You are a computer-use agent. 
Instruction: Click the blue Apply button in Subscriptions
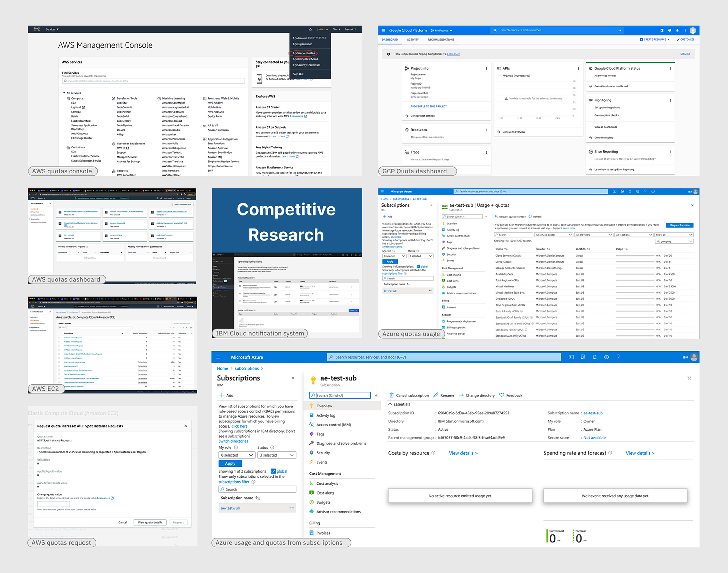click(x=230, y=463)
